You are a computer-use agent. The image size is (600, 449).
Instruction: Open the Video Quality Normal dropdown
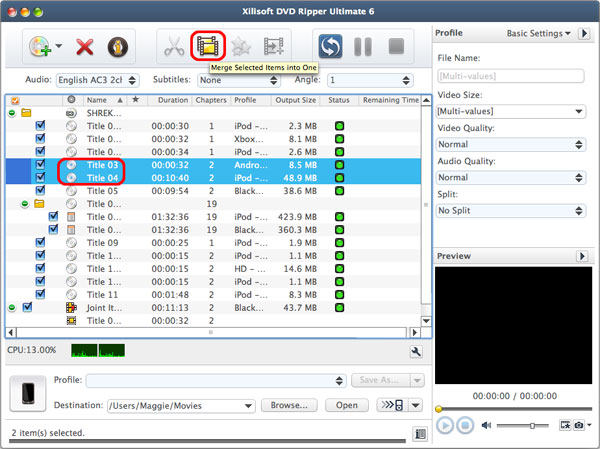510,144
